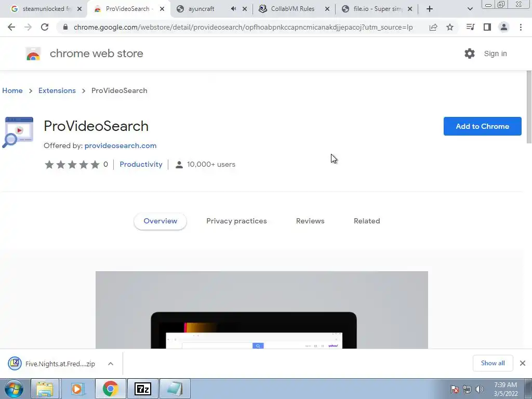
Task: Open 7-Zip from the taskbar
Action: (142, 389)
